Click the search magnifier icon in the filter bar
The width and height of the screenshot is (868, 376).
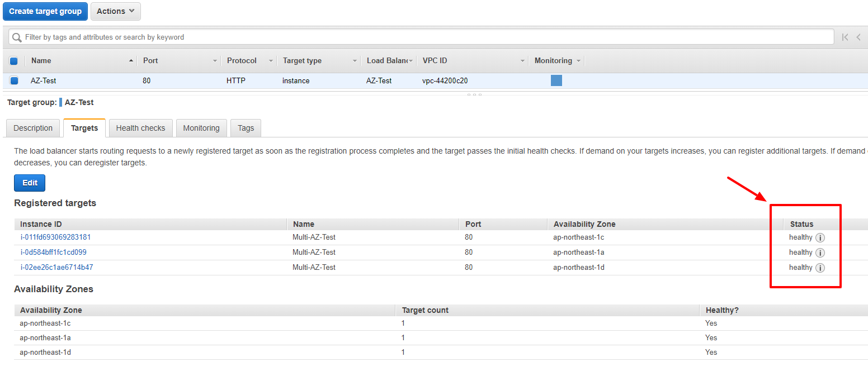point(18,37)
